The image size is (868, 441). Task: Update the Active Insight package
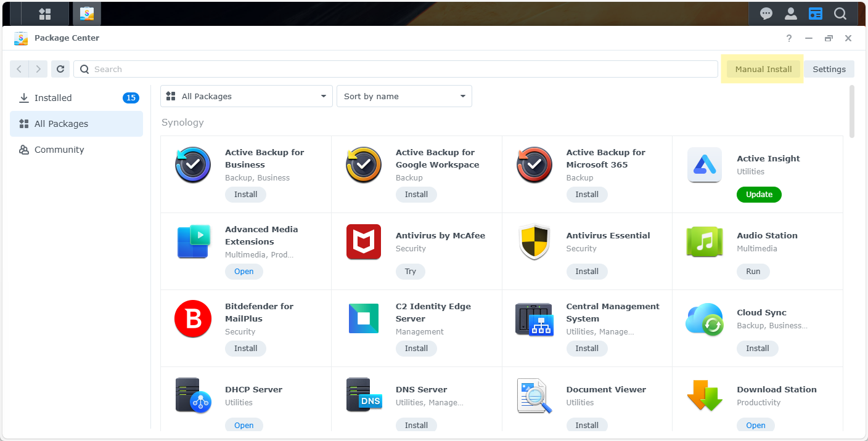pos(759,195)
